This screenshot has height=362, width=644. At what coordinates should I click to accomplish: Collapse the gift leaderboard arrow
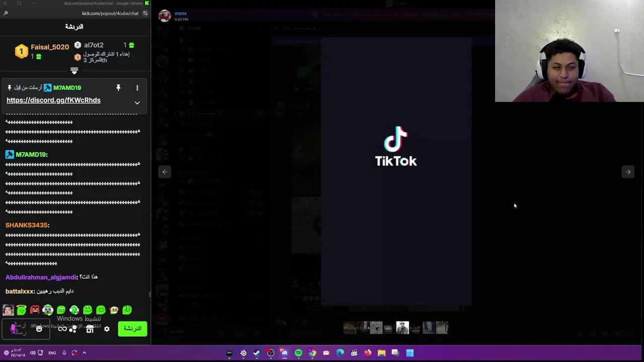(74, 71)
